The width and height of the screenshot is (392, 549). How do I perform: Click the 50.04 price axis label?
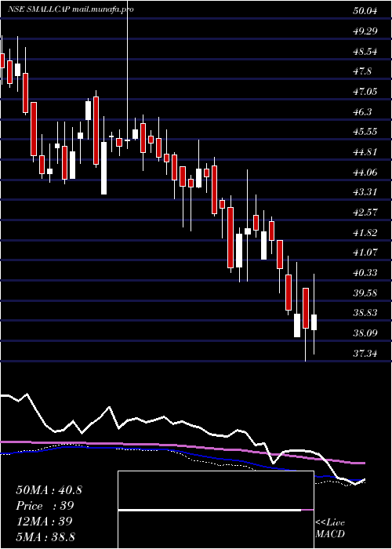365,11
